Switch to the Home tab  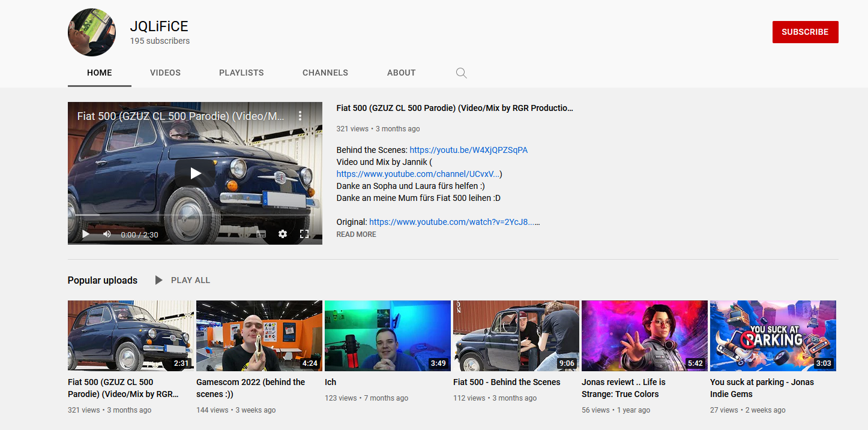pyautogui.click(x=100, y=73)
